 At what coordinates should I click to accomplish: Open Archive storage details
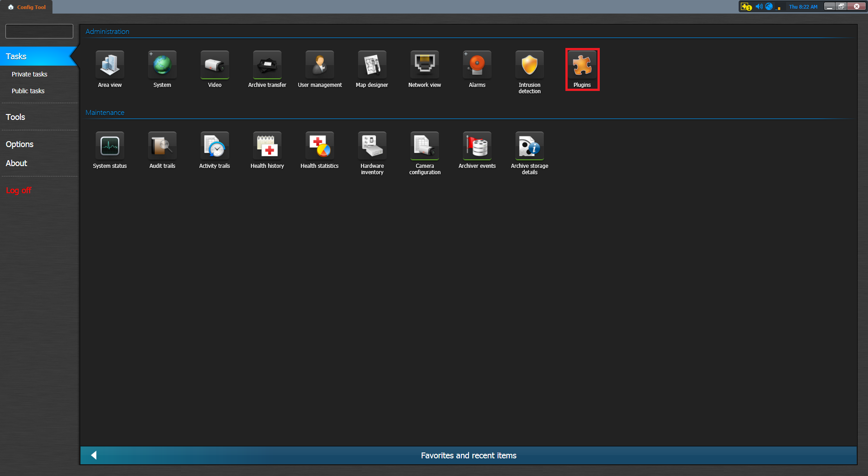(x=529, y=147)
